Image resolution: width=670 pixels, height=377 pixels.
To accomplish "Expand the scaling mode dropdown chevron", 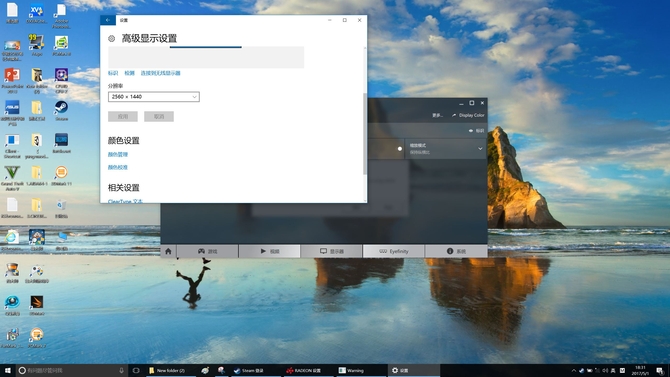I will (x=480, y=149).
